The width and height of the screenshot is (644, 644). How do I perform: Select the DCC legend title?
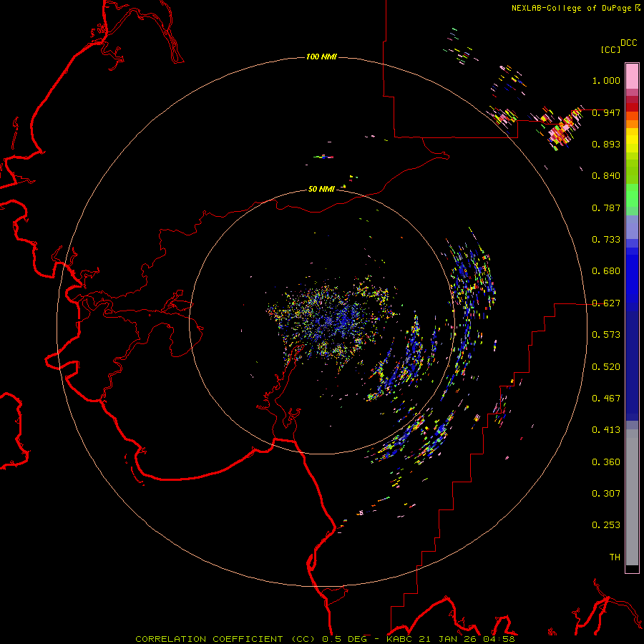click(x=629, y=43)
